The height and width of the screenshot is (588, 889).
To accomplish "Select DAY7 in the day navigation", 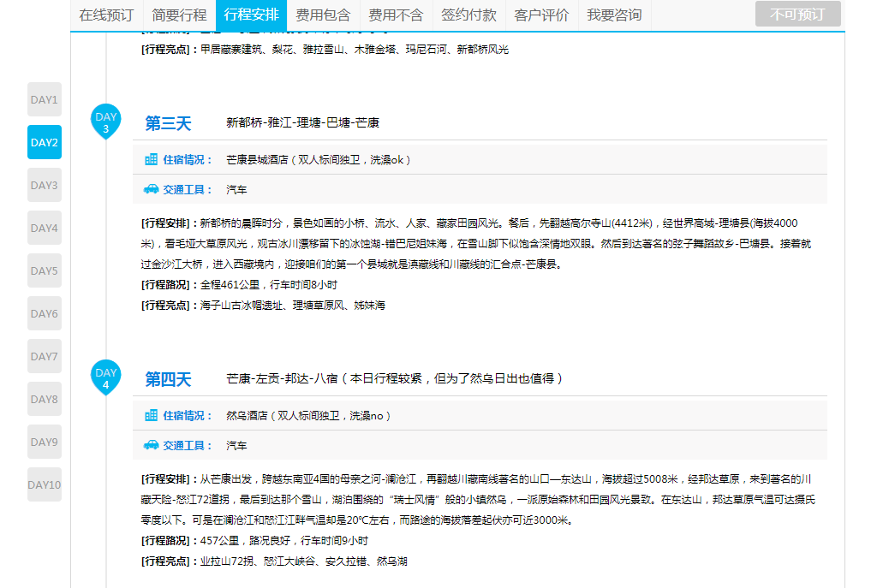I will pyautogui.click(x=45, y=356).
